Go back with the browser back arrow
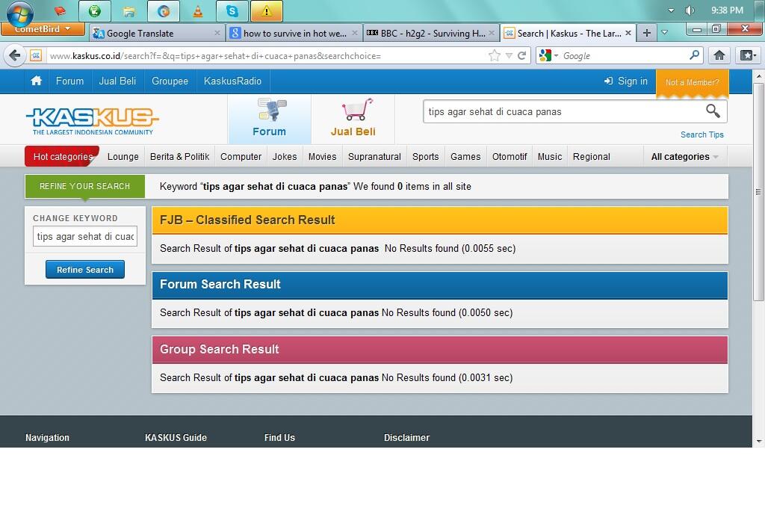The width and height of the screenshot is (765, 532). [15, 55]
